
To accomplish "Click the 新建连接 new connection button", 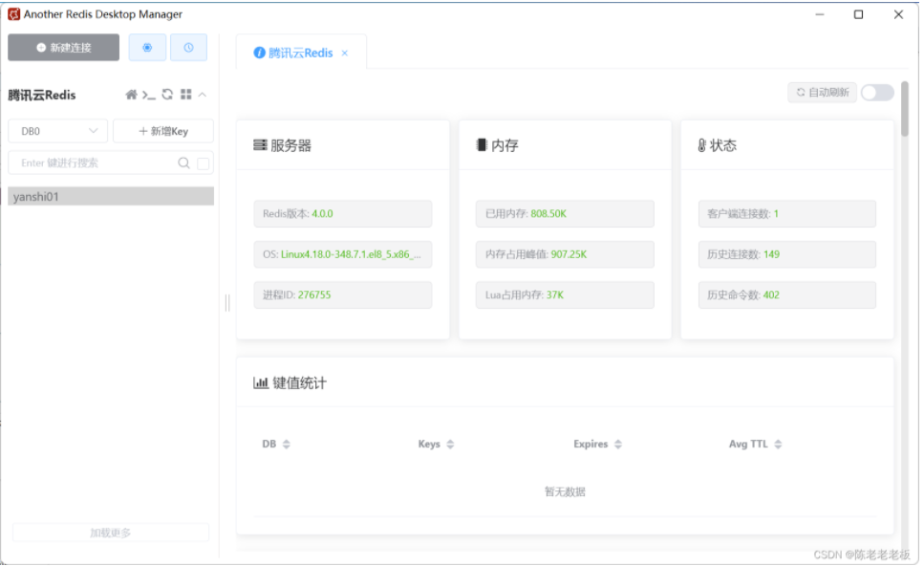I will 64,48.
